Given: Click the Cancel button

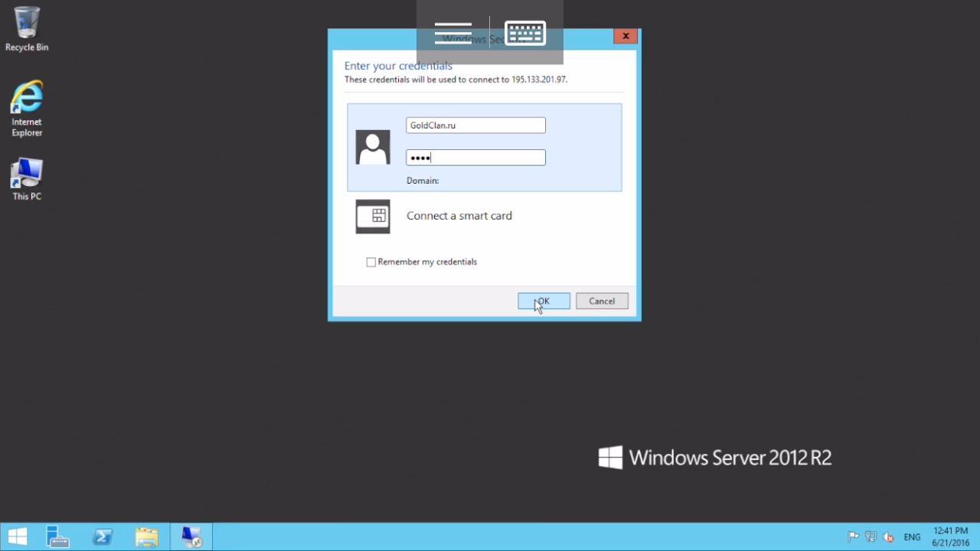Looking at the screenshot, I should 602,301.
